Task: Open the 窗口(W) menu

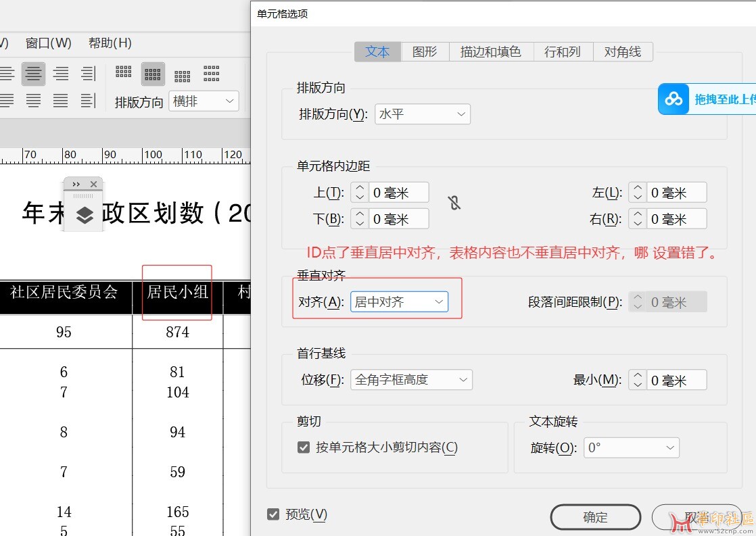Action: 48,43
